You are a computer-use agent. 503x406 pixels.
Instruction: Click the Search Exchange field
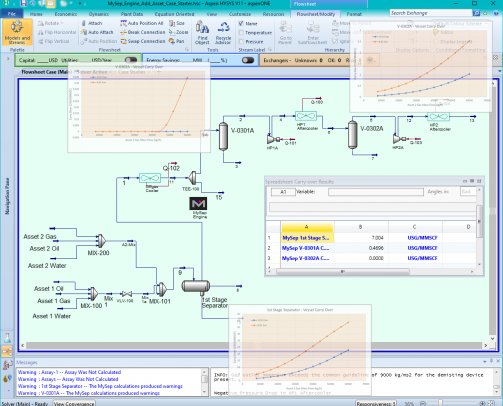[x=431, y=13]
